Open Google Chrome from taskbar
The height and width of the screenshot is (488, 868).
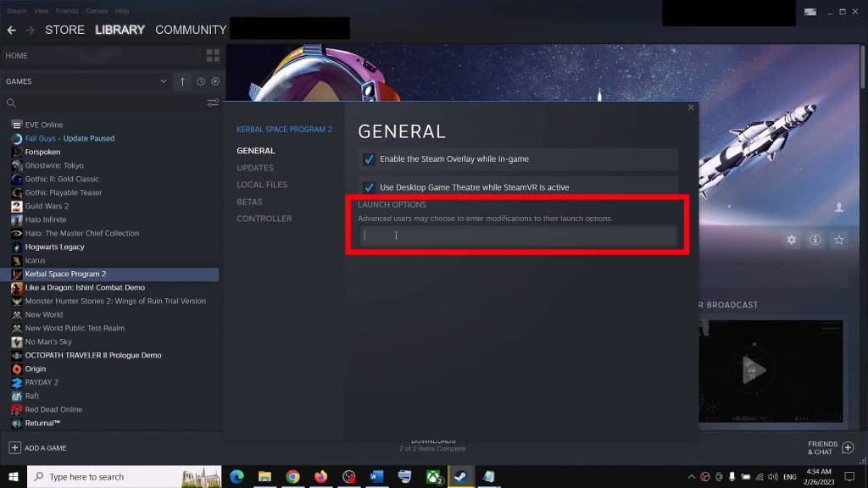click(292, 476)
